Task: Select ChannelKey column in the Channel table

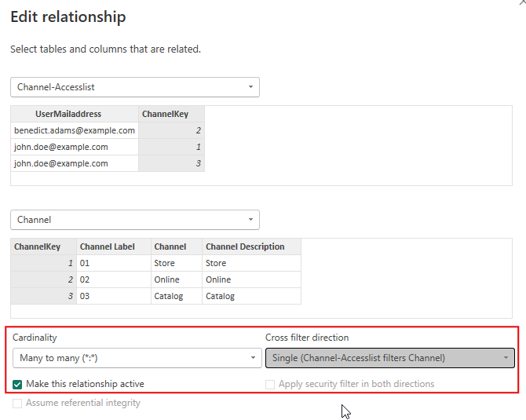Action: (x=38, y=247)
